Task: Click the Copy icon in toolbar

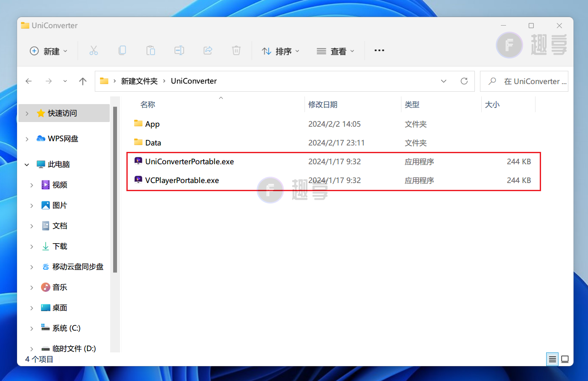Action: [122, 51]
